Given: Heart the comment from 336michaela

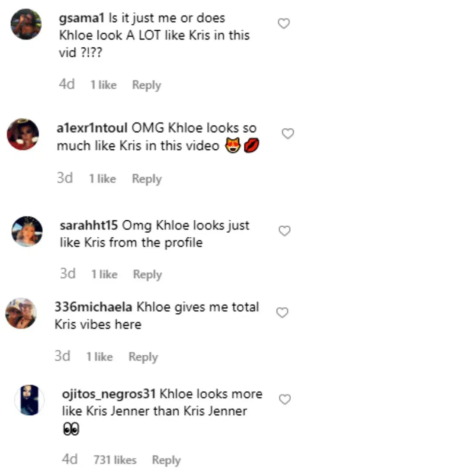Looking at the screenshot, I should pyautogui.click(x=282, y=312).
